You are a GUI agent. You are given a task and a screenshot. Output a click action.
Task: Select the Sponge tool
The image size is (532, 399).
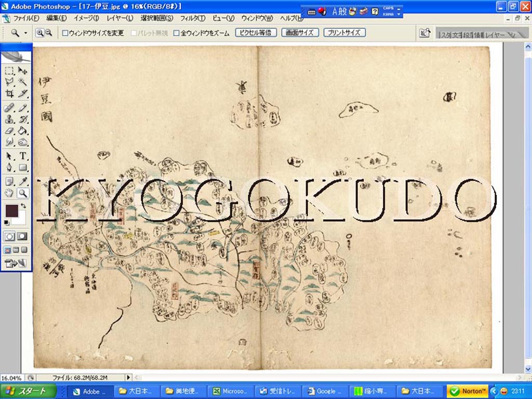(x=23, y=141)
